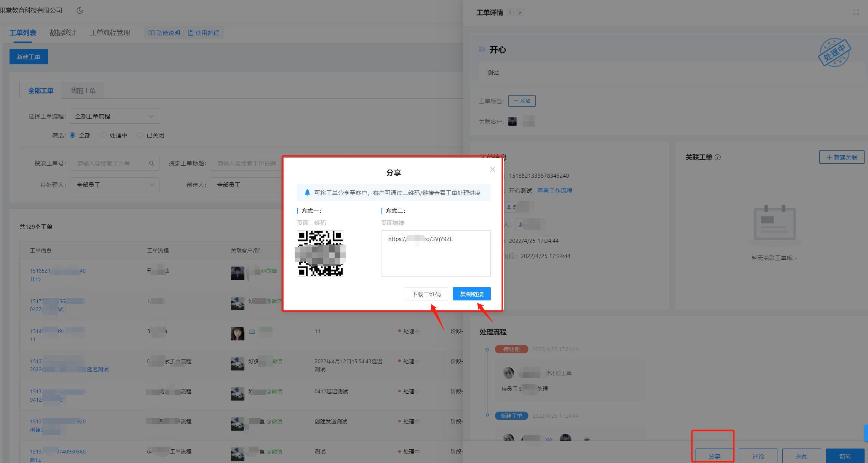Expand the 选择工单流程 dropdown
This screenshot has height=463, width=868.
point(115,116)
